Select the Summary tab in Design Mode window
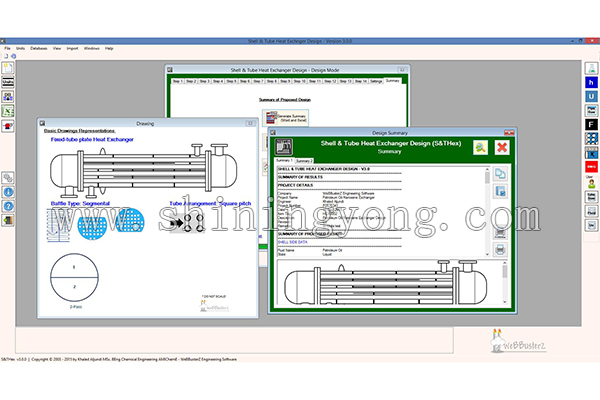The height and width of the screenshot is (400, 600). (392, 81)
